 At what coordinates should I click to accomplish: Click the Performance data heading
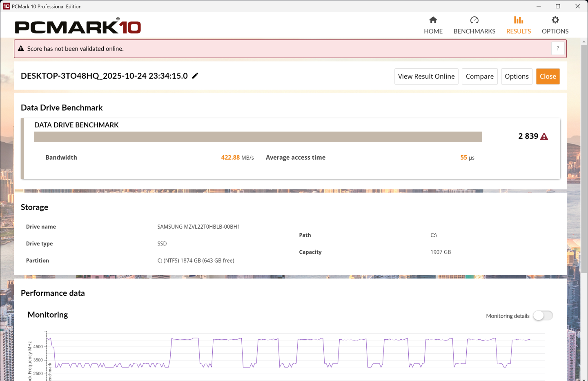click(x=53, y=293)
